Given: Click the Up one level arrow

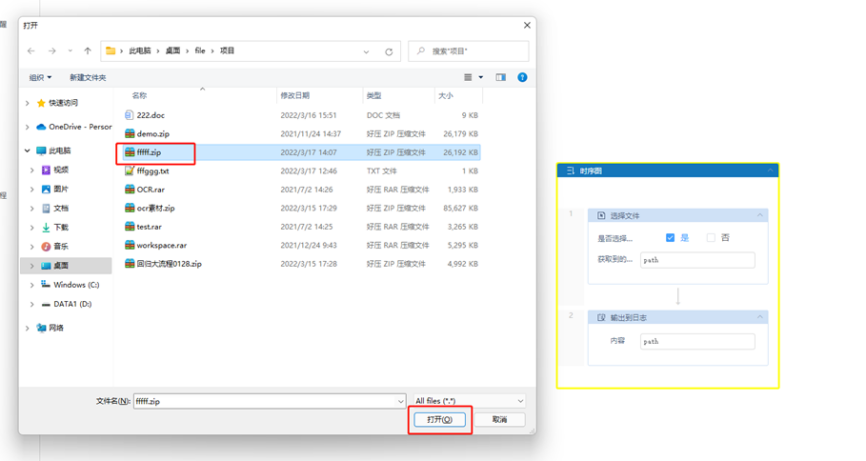Looking at the screenshot, I should pos(88,50).
